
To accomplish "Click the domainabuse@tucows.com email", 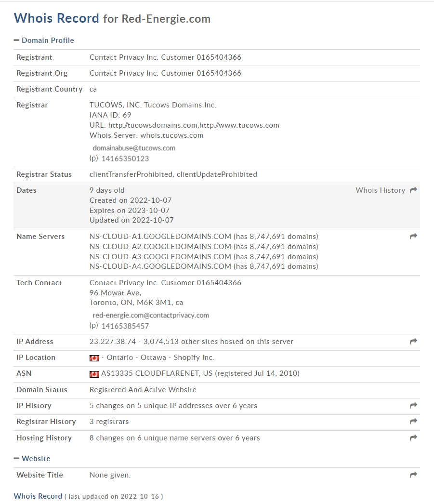I will [x=134, y=148].
